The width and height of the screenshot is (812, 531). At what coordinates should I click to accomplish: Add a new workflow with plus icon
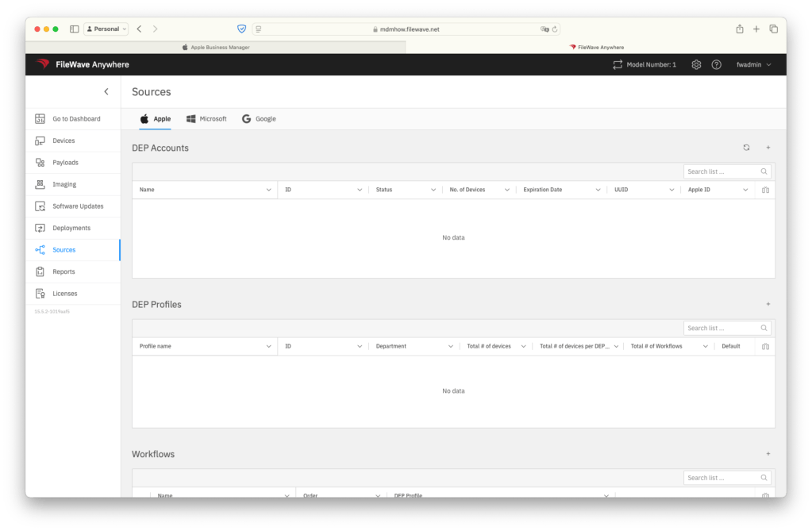click(768, 454)
